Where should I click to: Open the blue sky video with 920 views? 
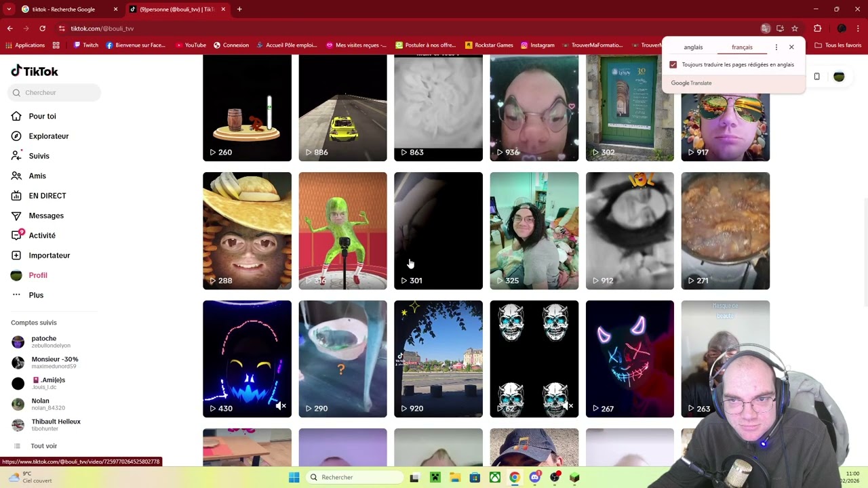(x=438, y=359)
